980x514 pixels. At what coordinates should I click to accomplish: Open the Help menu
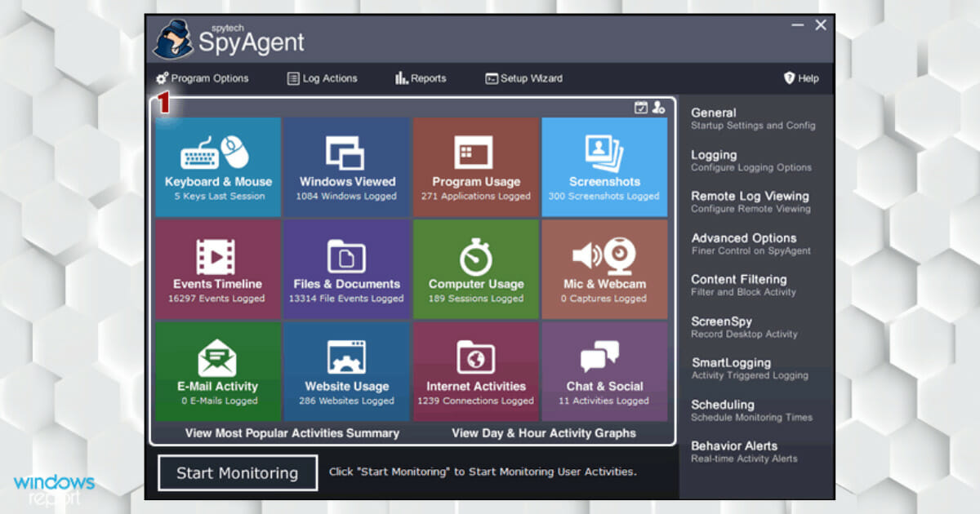pyautogui.click(x=801, y=78)
